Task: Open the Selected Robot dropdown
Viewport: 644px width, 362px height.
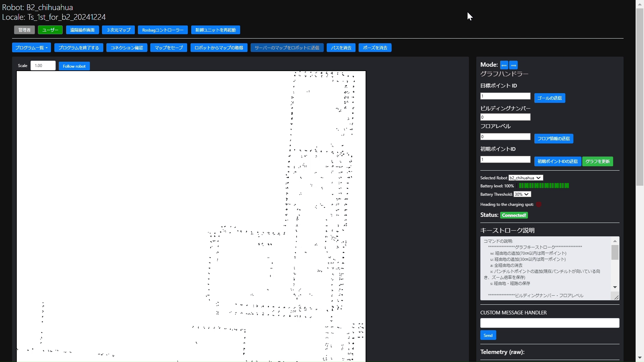Action: pyautogui.click(x=526, y=178)
